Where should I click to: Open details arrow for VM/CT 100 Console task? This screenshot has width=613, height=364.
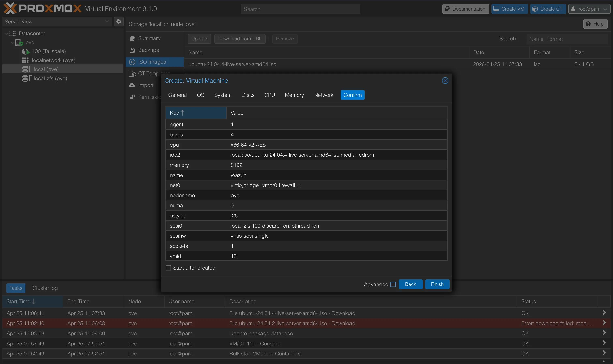[x=604, y=343]
